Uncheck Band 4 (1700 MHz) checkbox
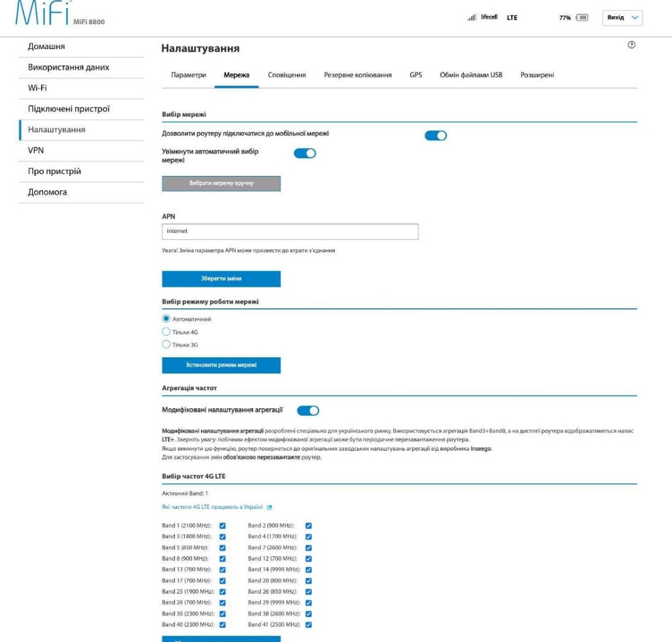Viewport: 672px width, 642px height. [308, 537]
